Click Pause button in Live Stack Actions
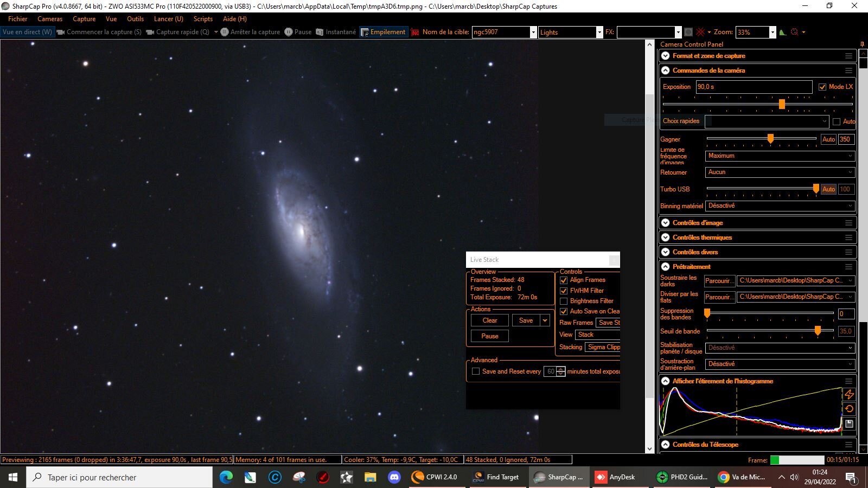This screenshot has height=488, width=868. coord(490,336)
